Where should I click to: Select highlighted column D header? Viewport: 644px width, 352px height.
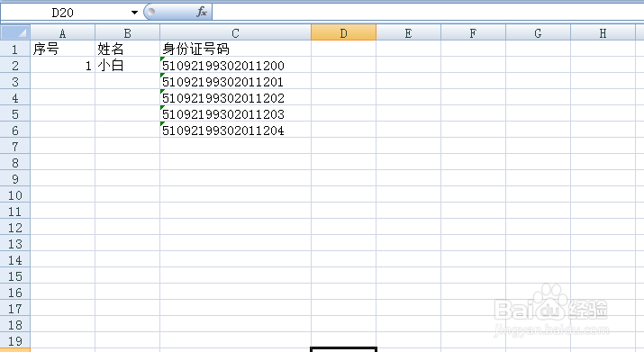click(x=343, y=32)
